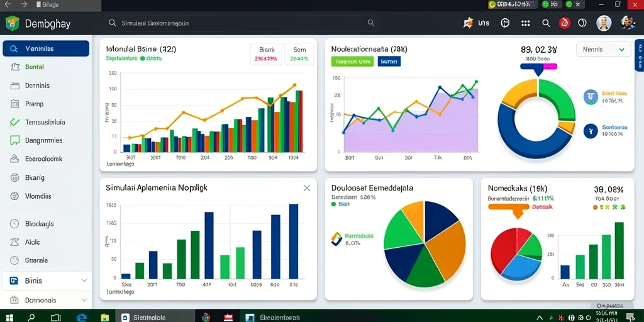Click the Dembghay cube logo icon
Image resolution: width=644 pixels, height=322 pixels.
coord(13,23)
